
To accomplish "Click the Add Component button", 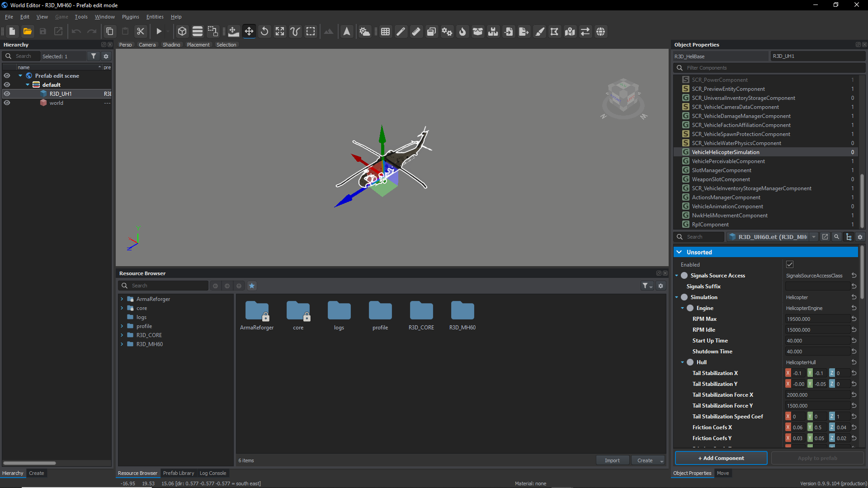I will pyautogui.click(x=721, y=458).
